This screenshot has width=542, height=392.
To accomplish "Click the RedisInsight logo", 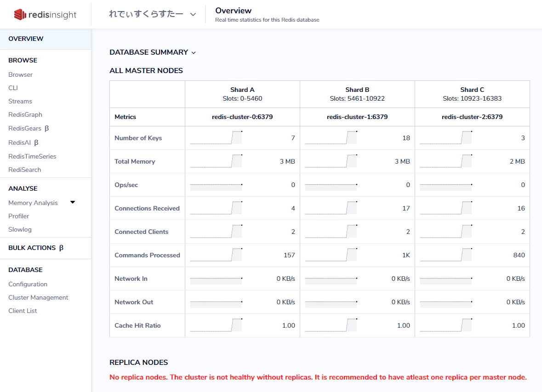I will pos(45,15).
